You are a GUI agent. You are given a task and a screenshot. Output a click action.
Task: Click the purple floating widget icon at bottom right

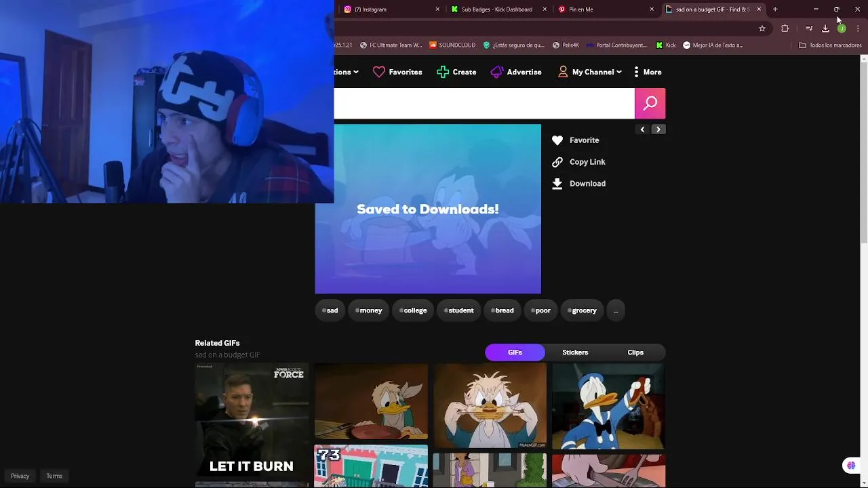point(851,466)
